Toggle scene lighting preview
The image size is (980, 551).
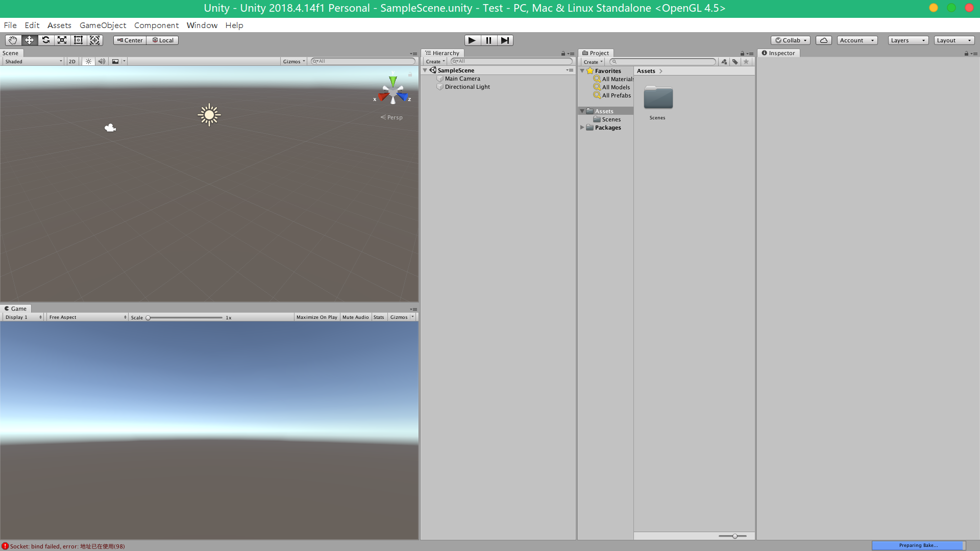pyautogui.click(x=88, y=61)
